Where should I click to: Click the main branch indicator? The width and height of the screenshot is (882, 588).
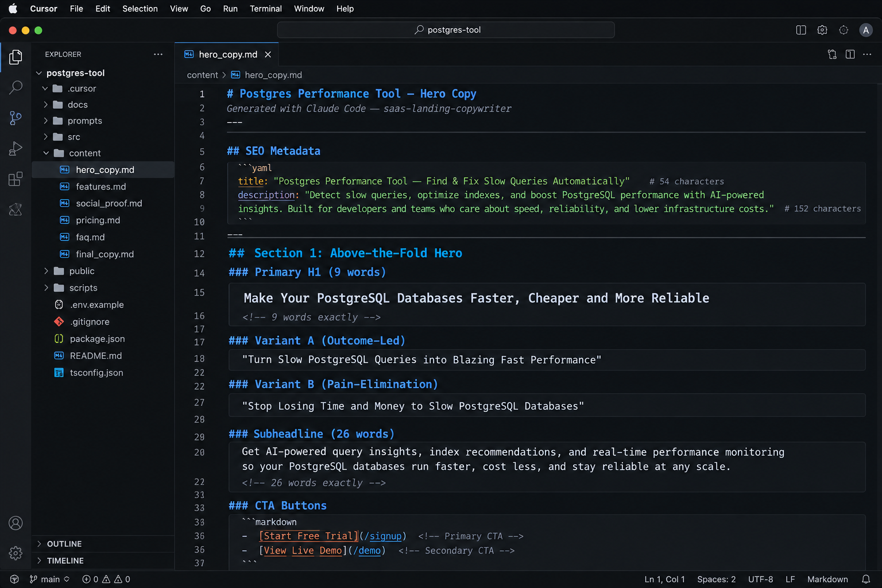(49, 579)
